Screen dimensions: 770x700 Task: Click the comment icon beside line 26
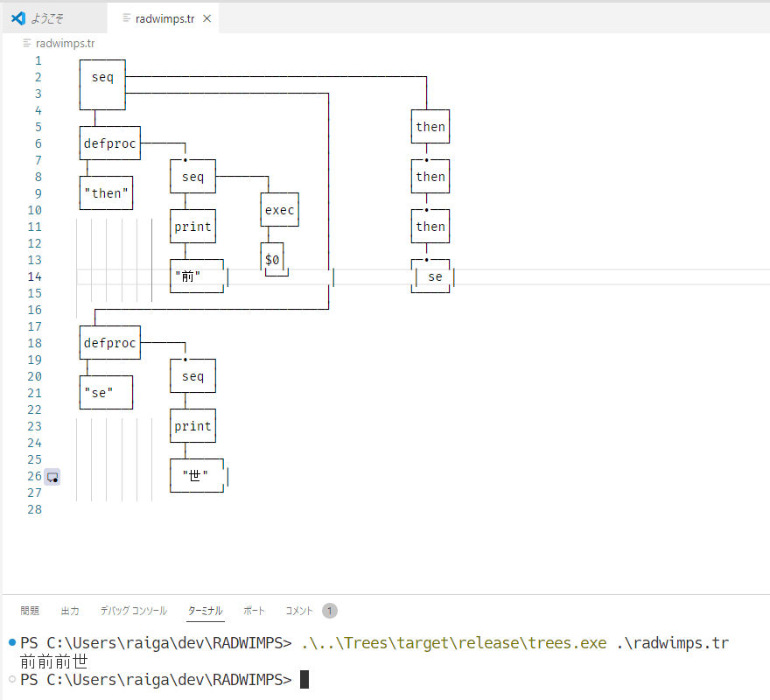click(52, 477)
